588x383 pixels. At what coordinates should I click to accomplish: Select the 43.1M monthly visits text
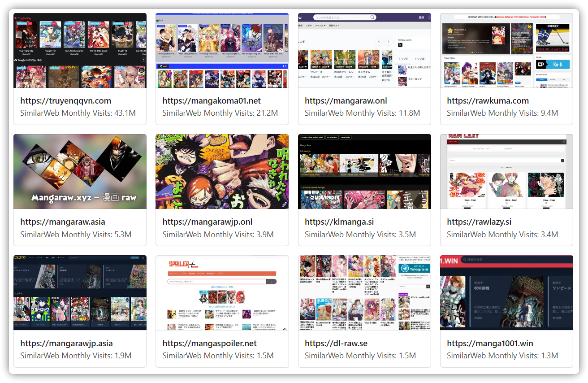click(78, 113)
